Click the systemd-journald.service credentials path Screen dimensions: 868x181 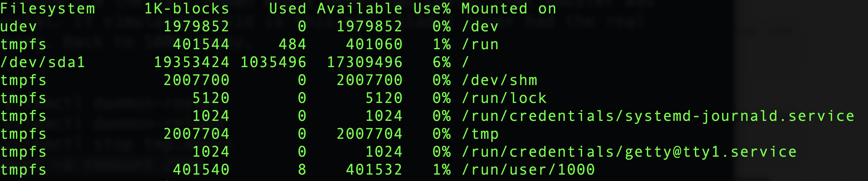[x=658, y=116]
